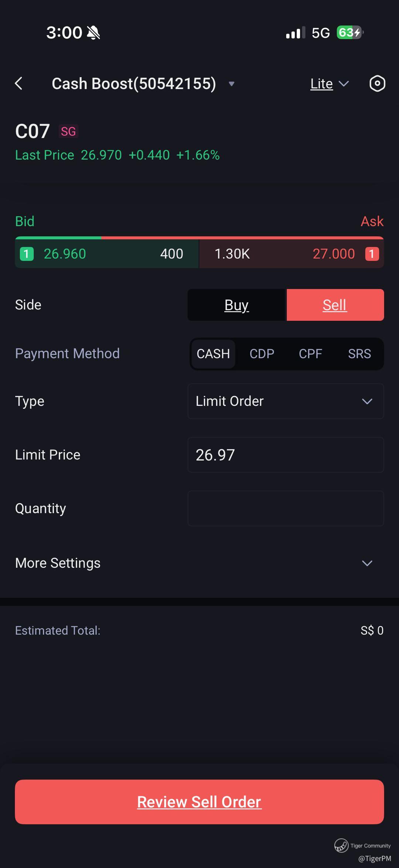Image resolution: width=399 pixels, height=868 pixels.
Task: Tap the bid/ask ratio bar
Action: 199,238
